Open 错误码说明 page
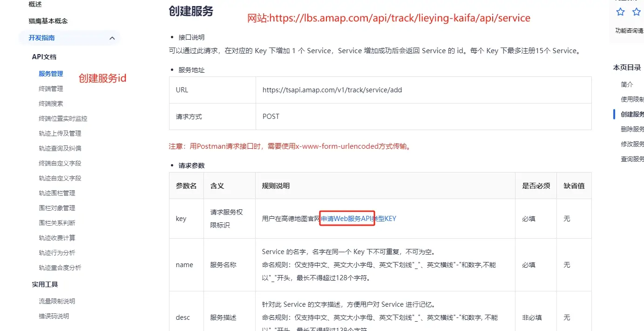Viewport: 644px width, 331px height. 54,316
